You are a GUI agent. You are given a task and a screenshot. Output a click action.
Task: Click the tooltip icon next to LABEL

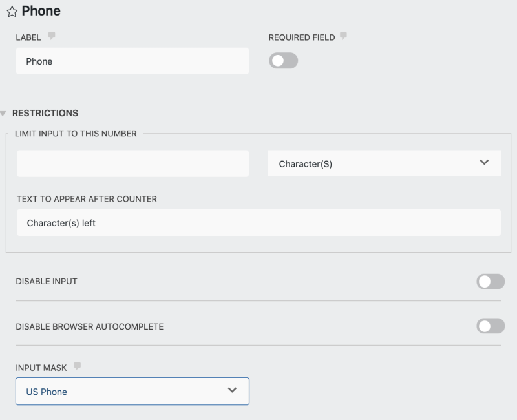52,36
